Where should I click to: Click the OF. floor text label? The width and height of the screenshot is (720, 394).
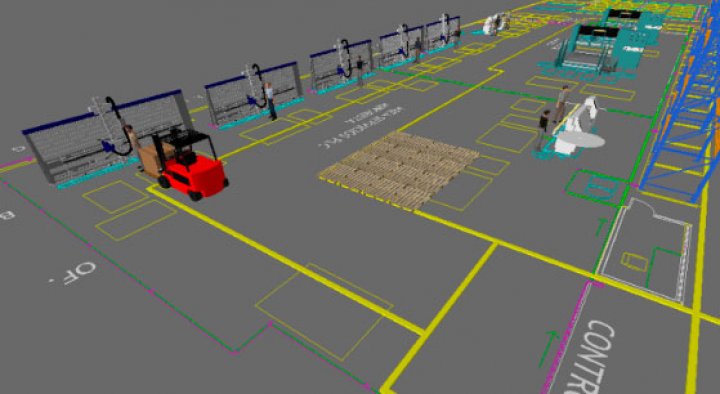pyautogui.click(x=73, y=273)
